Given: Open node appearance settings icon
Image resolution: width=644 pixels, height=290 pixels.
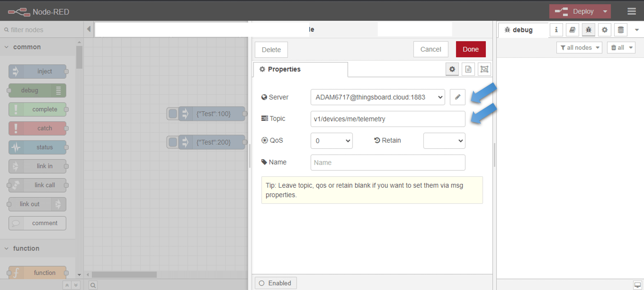Looking at the screenshot, I should (484, 69).
